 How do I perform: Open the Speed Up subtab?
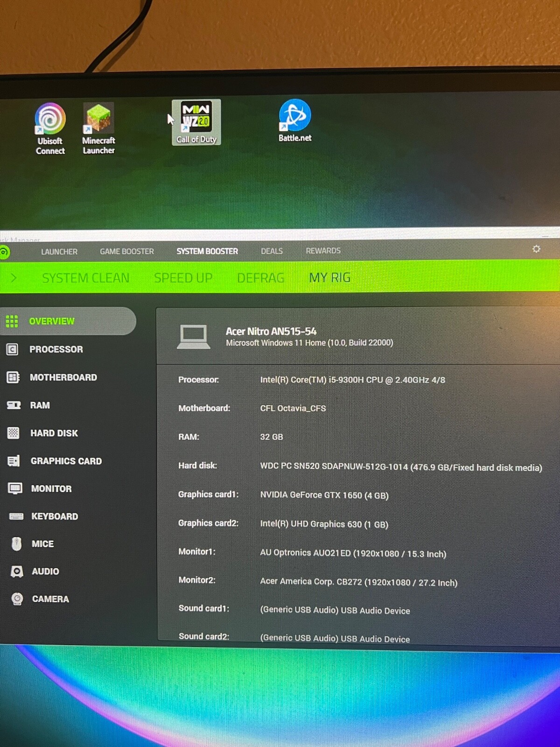coord(183,278)
